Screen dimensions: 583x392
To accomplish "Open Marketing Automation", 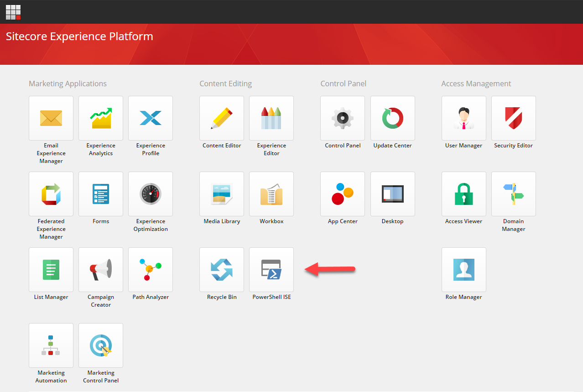I will (x=51, y=345).
